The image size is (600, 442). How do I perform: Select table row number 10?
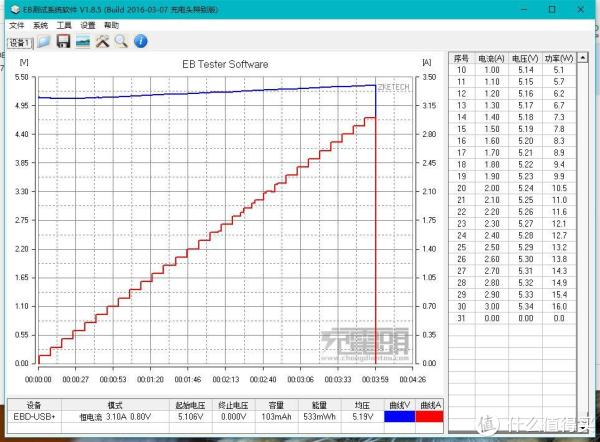pos(461,70)
